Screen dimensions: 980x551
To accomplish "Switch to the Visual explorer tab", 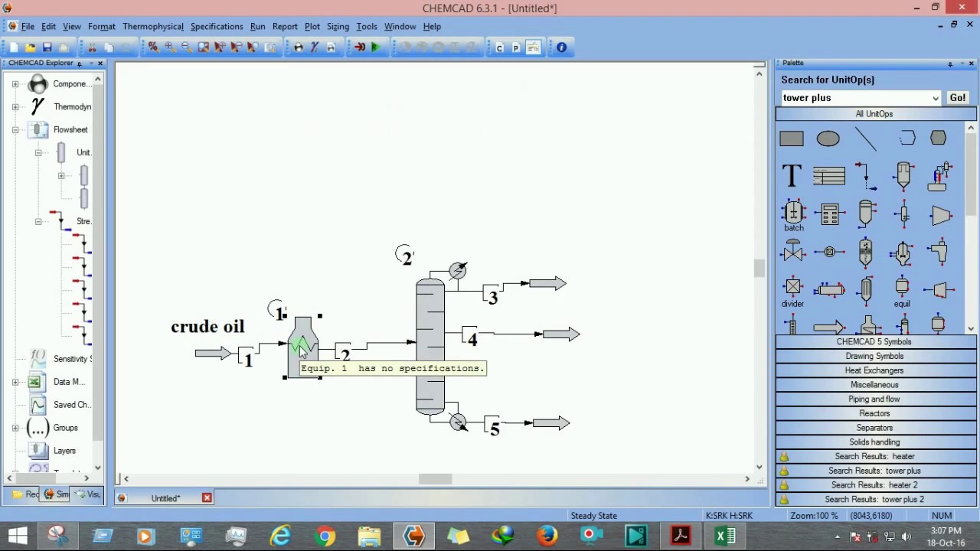I will (x=89, y=494).
